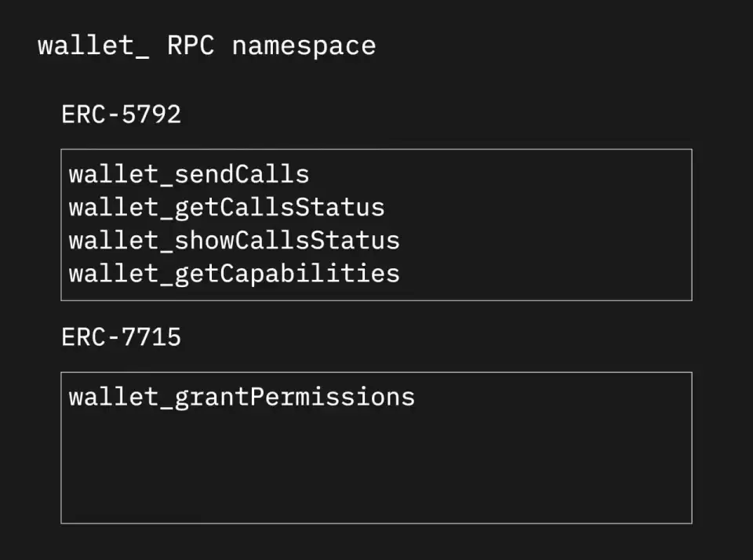Click the "Capabilities" part of wallet_getCapabilities
Screen dimensions: 753x560
(x=309, y=274)
